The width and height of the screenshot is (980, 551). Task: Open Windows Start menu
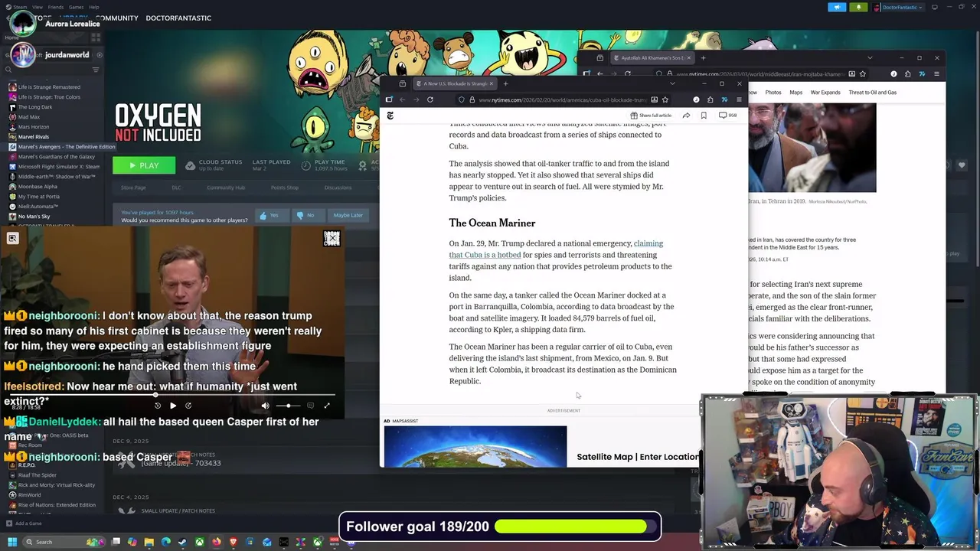click(x=11, y=542)
